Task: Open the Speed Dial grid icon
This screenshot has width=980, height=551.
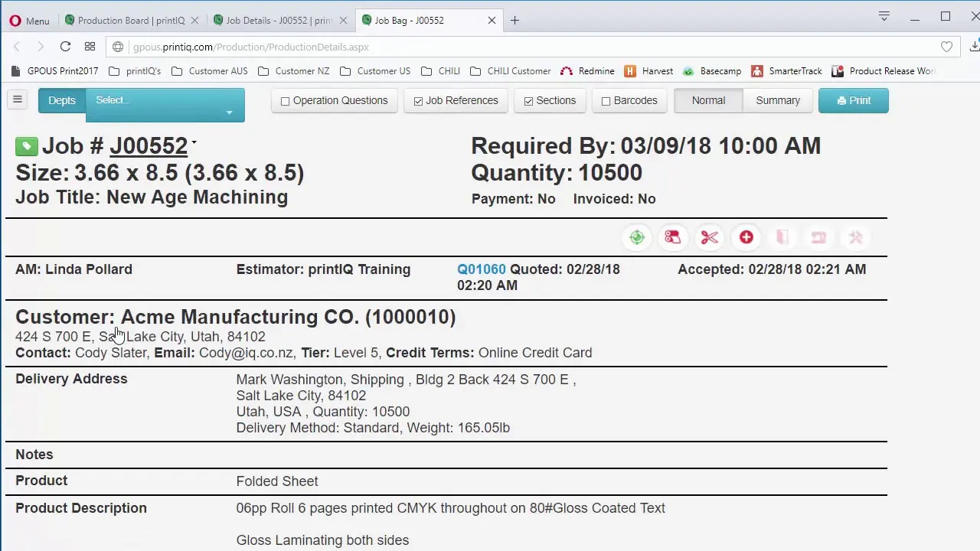Action: coord(90,47)
